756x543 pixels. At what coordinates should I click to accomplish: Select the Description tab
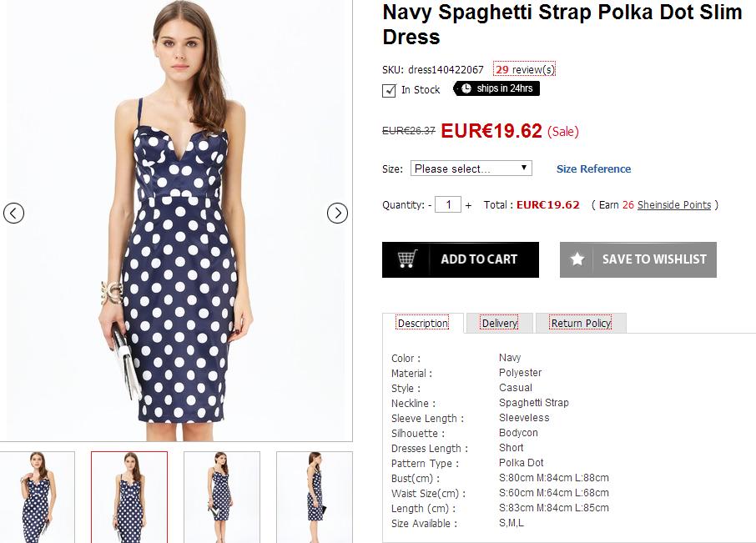point(423,323)
